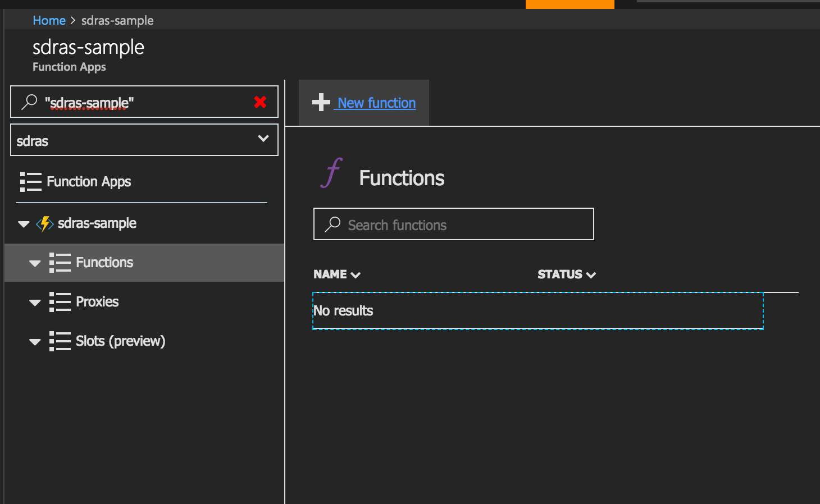The height and width of the screenshot is (504, 820).
Task: Select Function Apps in the sidebar
Action: click(x=89, y=182)
